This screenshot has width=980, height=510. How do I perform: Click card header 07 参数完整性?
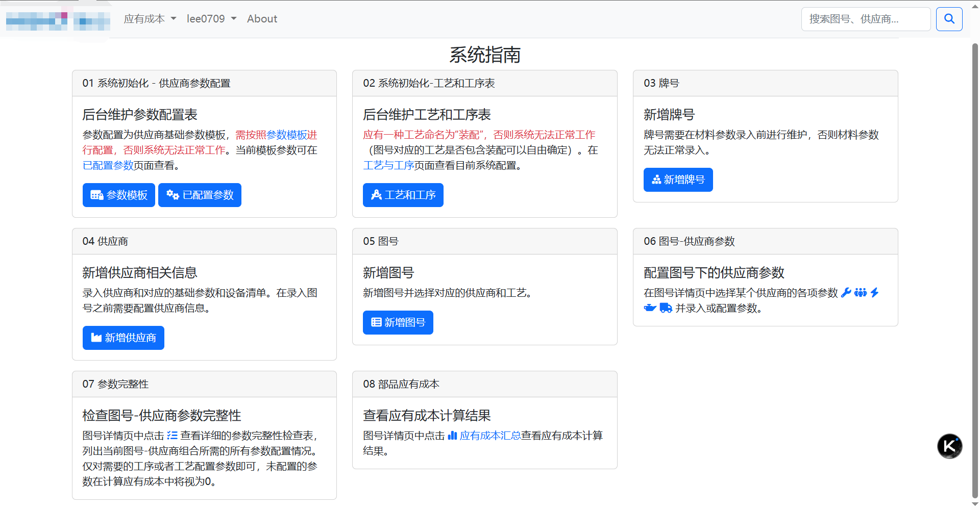tap(204, 384)
